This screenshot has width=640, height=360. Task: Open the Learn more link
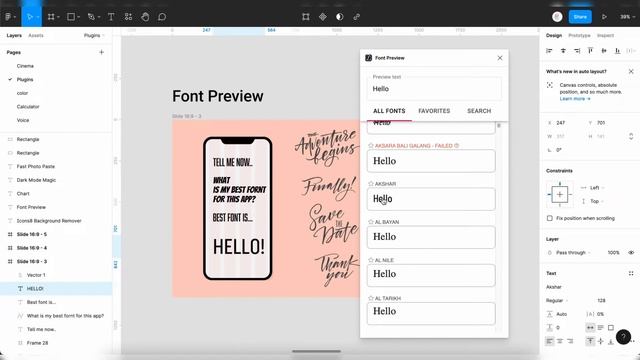[575, 99]
